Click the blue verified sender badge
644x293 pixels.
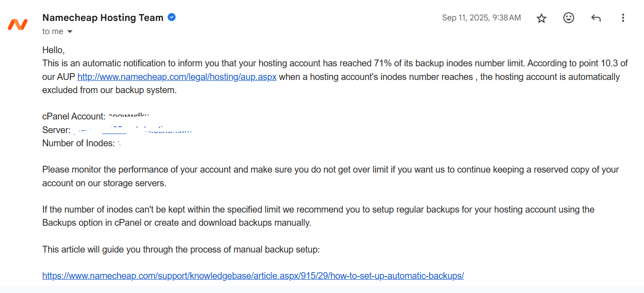tap(172, 18)
